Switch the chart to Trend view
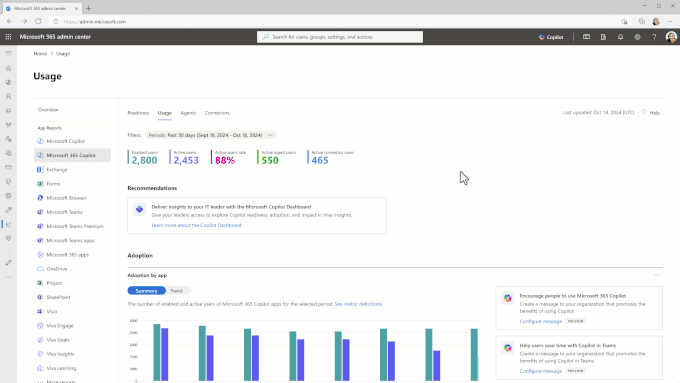Screen dimensions: 680x383 click(176, 291)
